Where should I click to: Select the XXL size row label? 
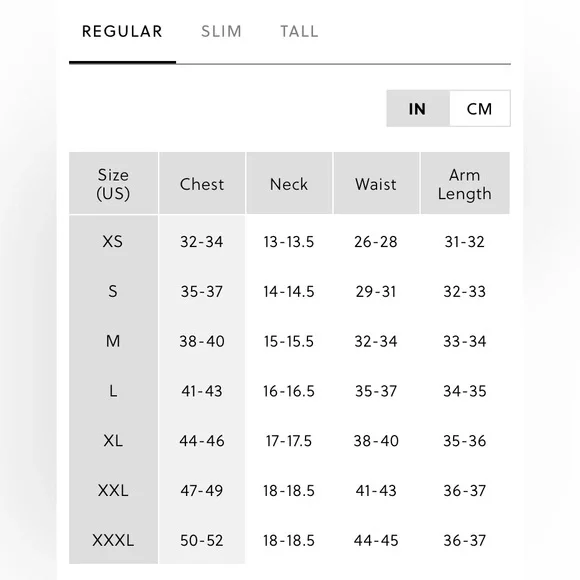click(x=113, y=490)
